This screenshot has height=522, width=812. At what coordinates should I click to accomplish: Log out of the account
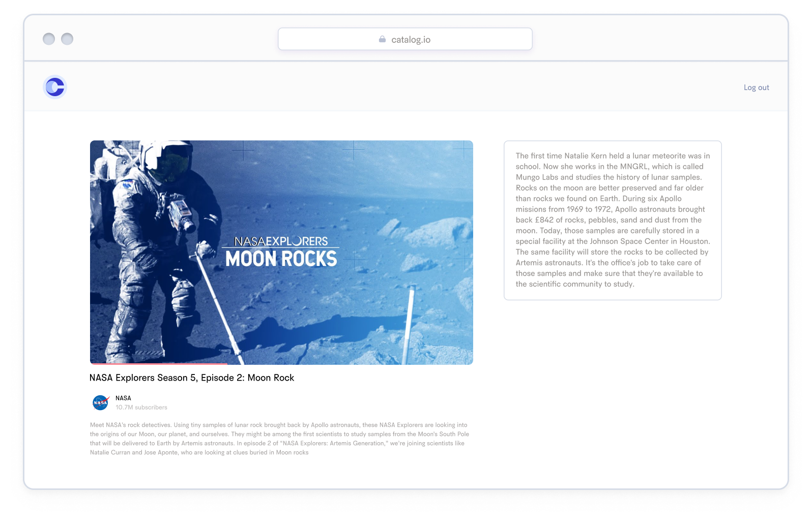coord(756,88)
